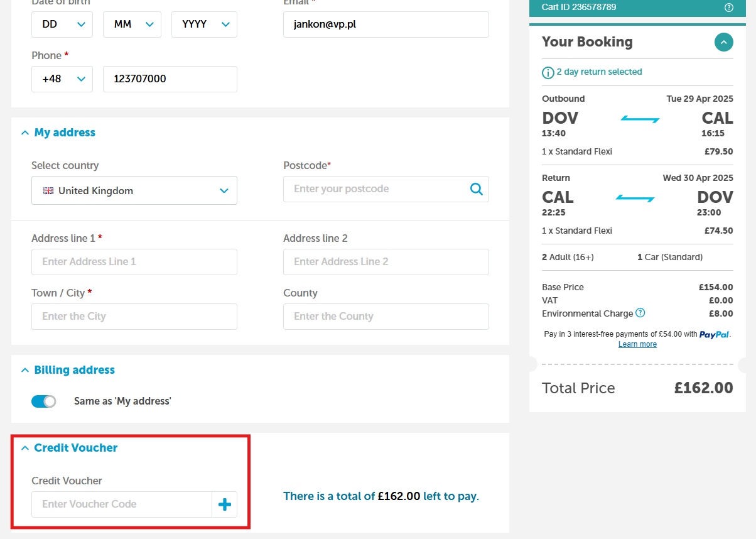
Task: Click the '£162.00 left to pay' message
Action: click(x=381, y=496)
